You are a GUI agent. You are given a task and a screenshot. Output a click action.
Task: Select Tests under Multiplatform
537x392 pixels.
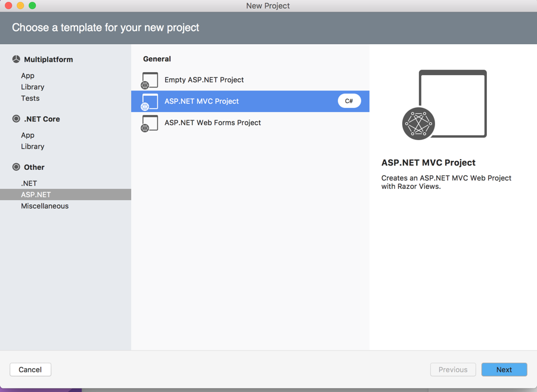[30, 98]
